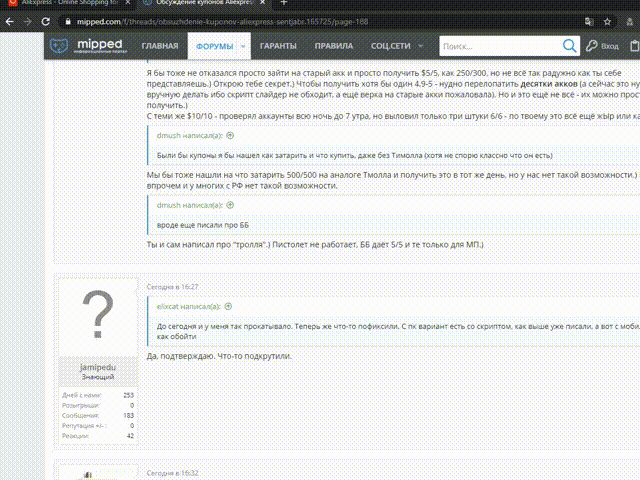Click bold text 'десятки акков'
The height and width of the screenshot is (480, 640).
[549, 84]
